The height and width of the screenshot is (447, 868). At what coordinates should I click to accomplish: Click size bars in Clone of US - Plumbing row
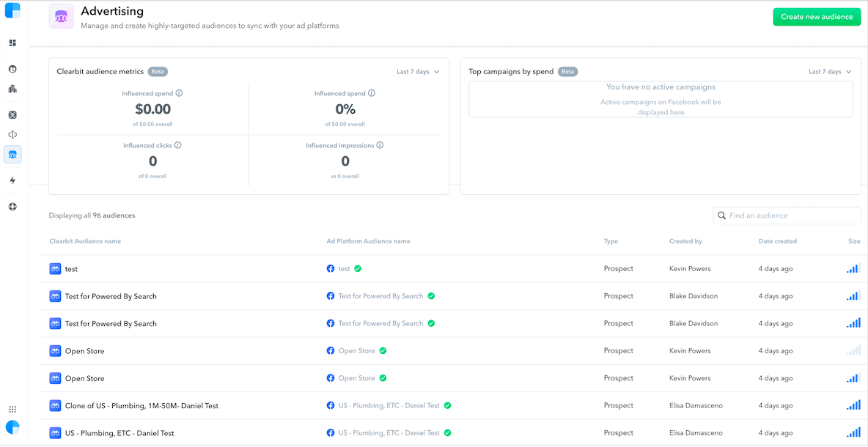pos(853,405)
